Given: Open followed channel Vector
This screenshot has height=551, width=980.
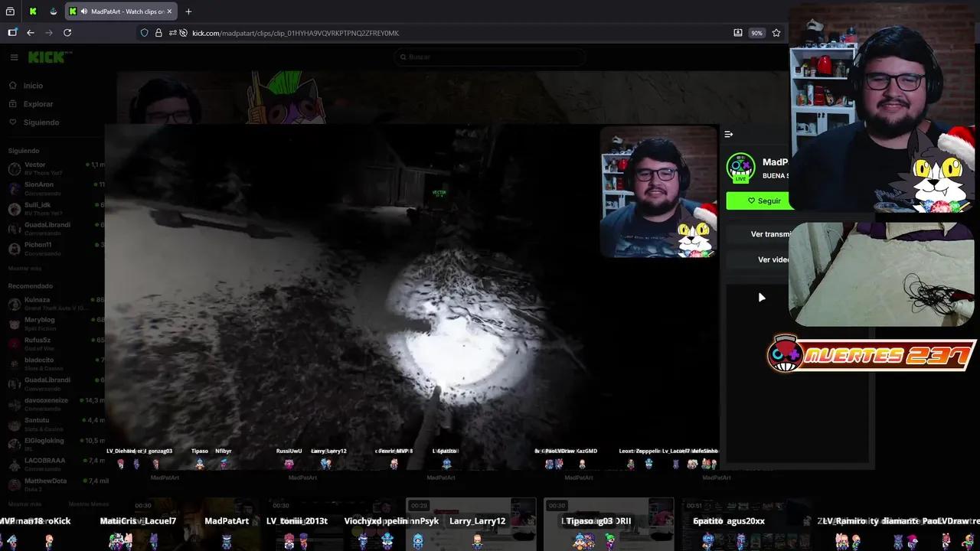Looking at the screenshot, I should (56, 168).
